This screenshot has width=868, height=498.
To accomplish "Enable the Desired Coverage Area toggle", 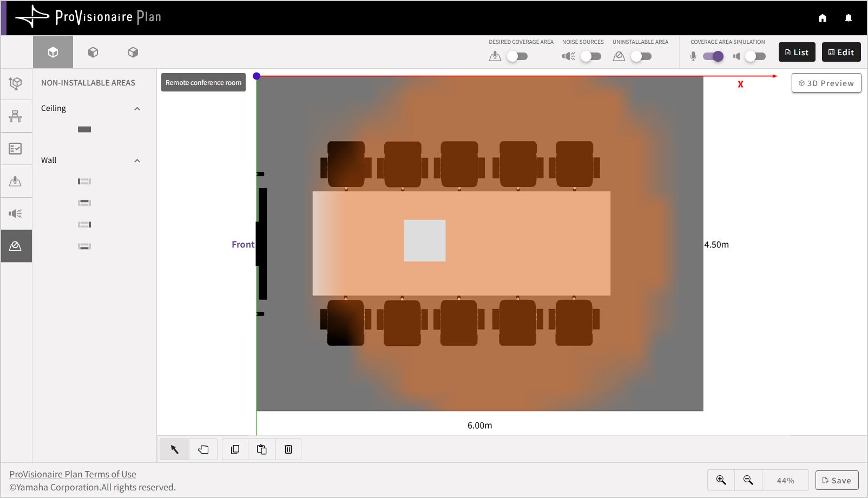I will (517, 56).
